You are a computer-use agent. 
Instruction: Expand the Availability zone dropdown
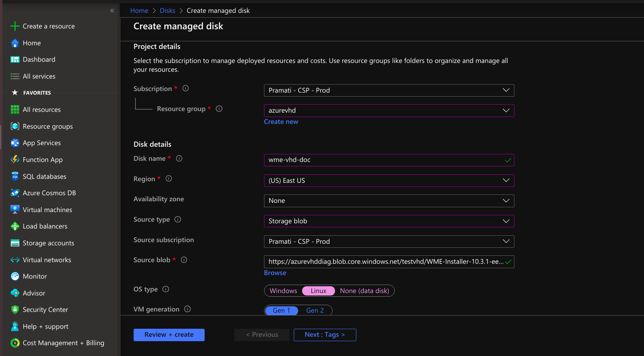(388, 200)
